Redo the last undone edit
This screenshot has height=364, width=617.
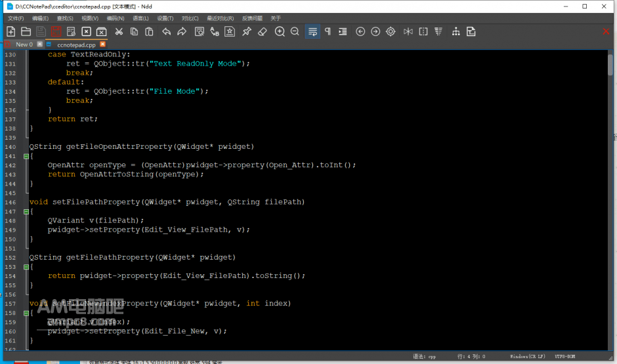(182, 32)
